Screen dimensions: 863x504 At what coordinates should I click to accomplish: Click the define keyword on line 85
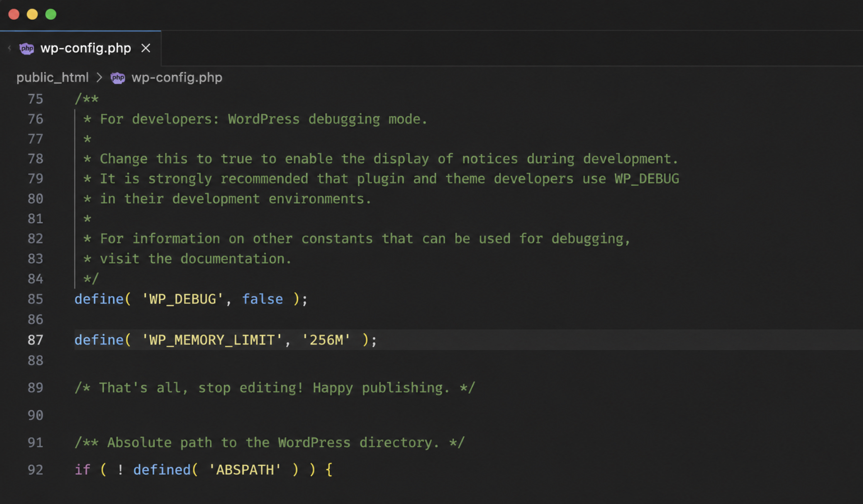pos(99,299)
